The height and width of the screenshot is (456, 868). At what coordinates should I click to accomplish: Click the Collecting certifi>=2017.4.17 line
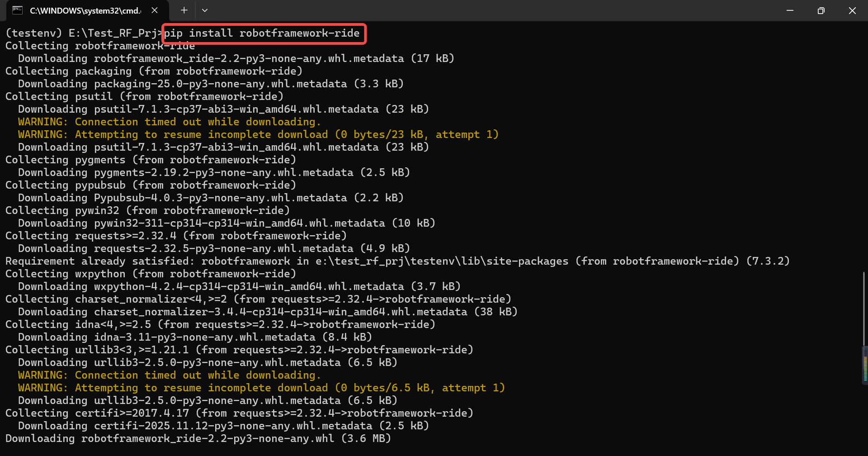pyautogui.click(x=239, y=413)
